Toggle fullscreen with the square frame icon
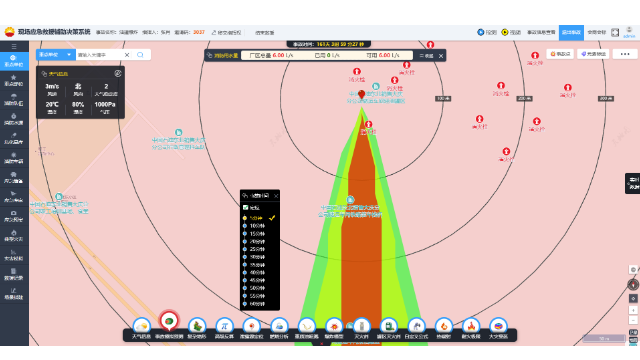640x360 pixels. click(x=615, y=32)
